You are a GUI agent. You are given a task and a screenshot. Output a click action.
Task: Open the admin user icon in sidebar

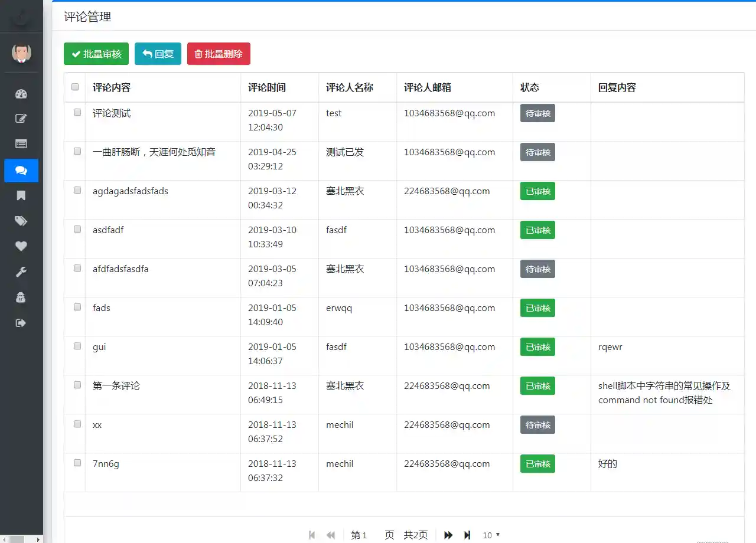tap(21, 297)
